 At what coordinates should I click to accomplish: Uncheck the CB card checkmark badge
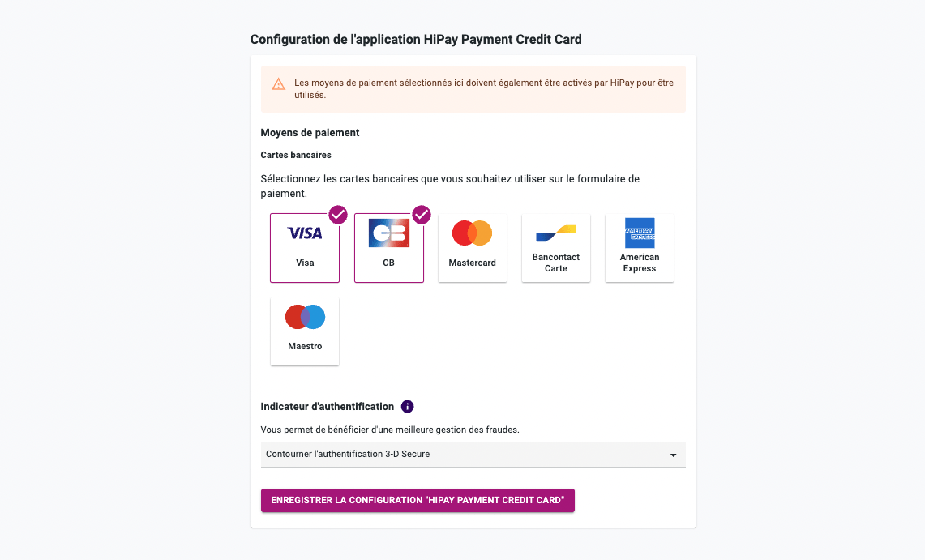click(x=422, y=215)
